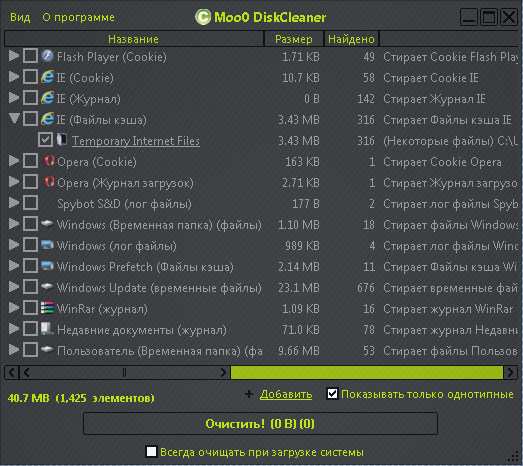Image resolution: width=523 pixels, height=466 pixels.
Task: Expand the Windows (Временная папка) row
Action: [13, 223]
